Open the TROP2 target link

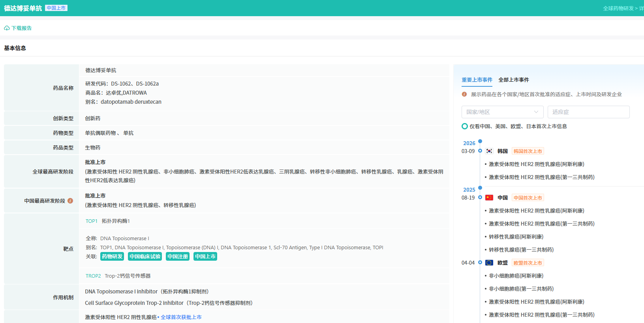coord(93,276)
